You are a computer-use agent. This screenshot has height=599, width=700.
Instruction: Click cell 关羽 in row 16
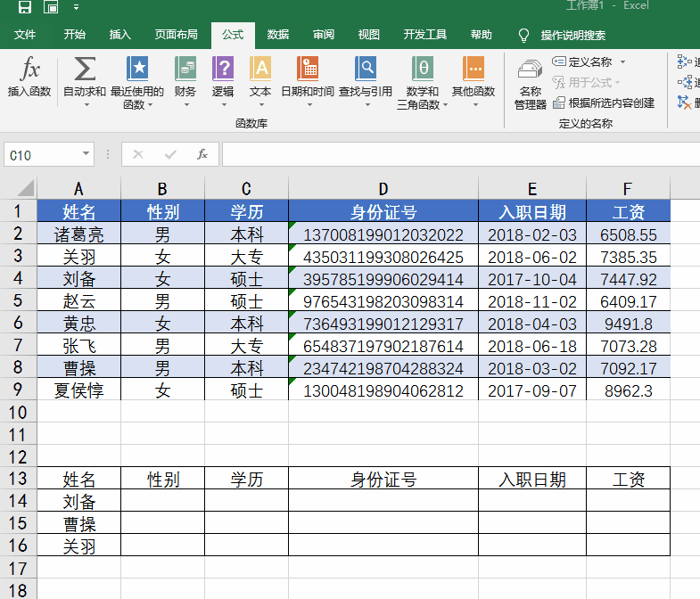click(x=79, y=545)
